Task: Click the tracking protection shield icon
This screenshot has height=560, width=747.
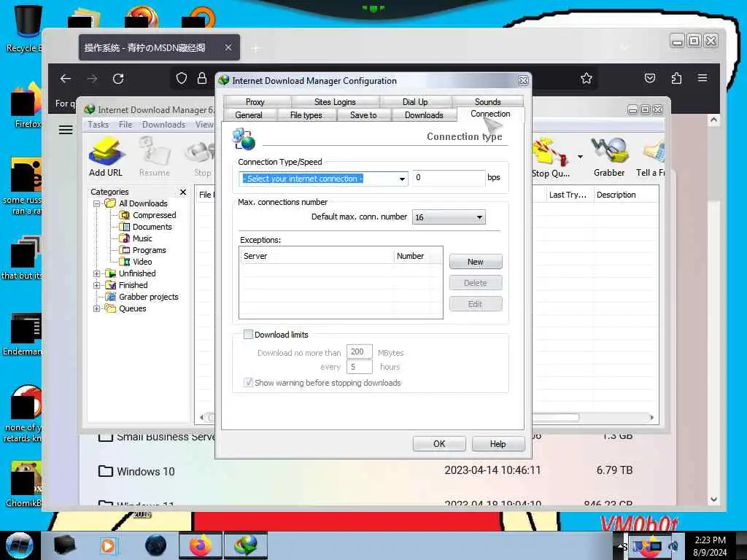Action: click(182, 78)
